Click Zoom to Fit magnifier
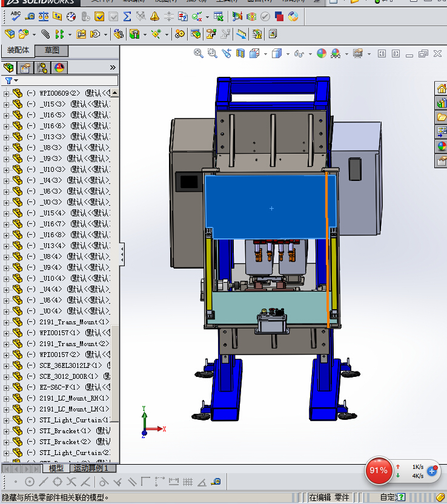The image size is (447, 504). tap(198, 53)
